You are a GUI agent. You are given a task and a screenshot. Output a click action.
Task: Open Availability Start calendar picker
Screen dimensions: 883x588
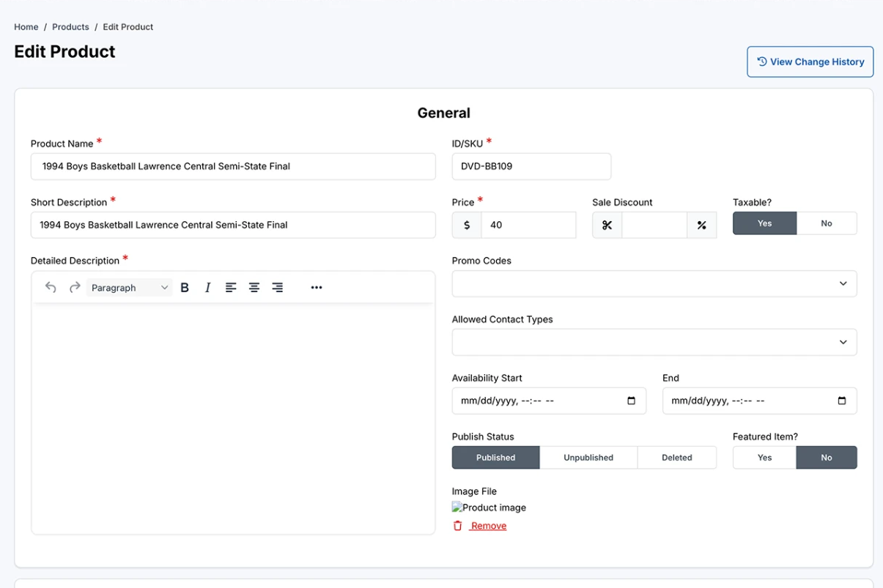[632, 401]
